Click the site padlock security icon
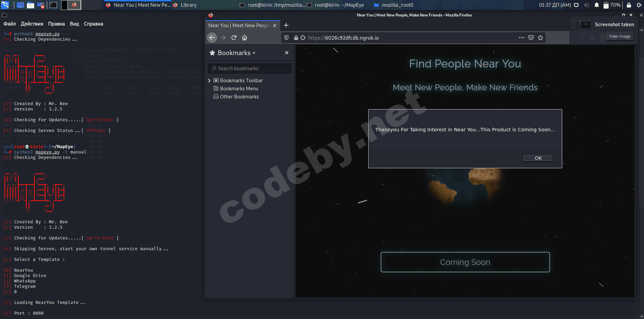 coord(296,37)
